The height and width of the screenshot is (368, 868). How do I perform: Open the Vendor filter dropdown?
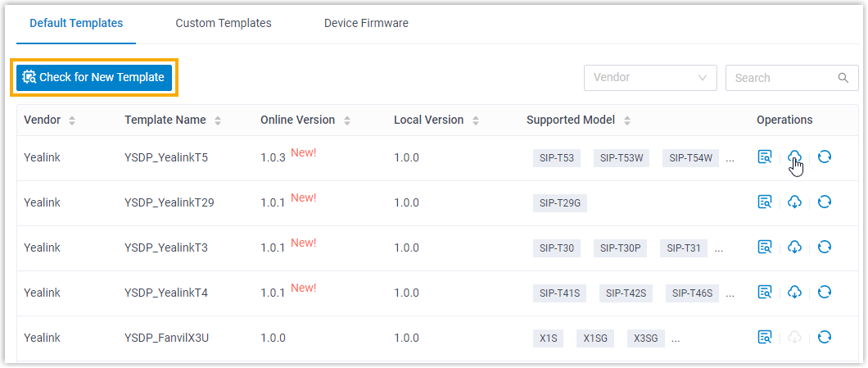[650, 78]
